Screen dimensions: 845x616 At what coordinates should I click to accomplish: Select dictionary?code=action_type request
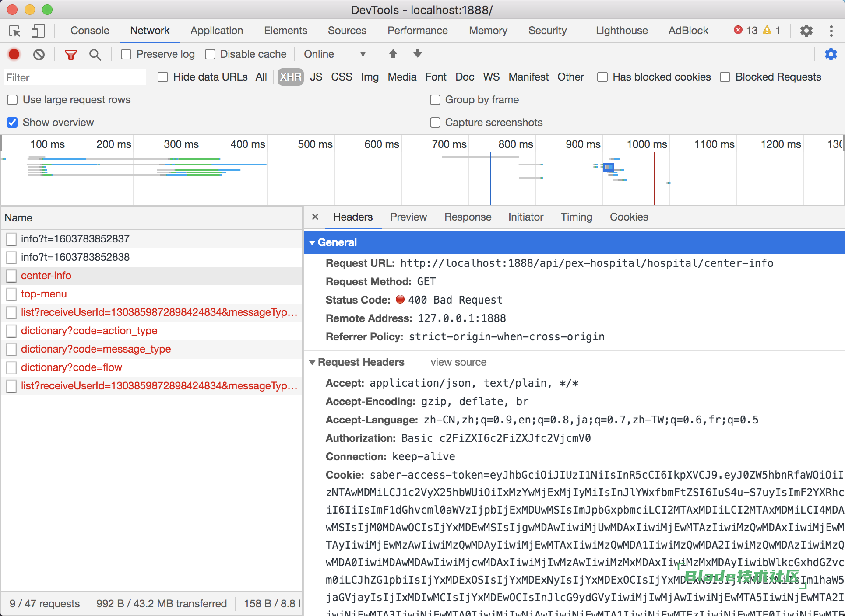(151, 331)
